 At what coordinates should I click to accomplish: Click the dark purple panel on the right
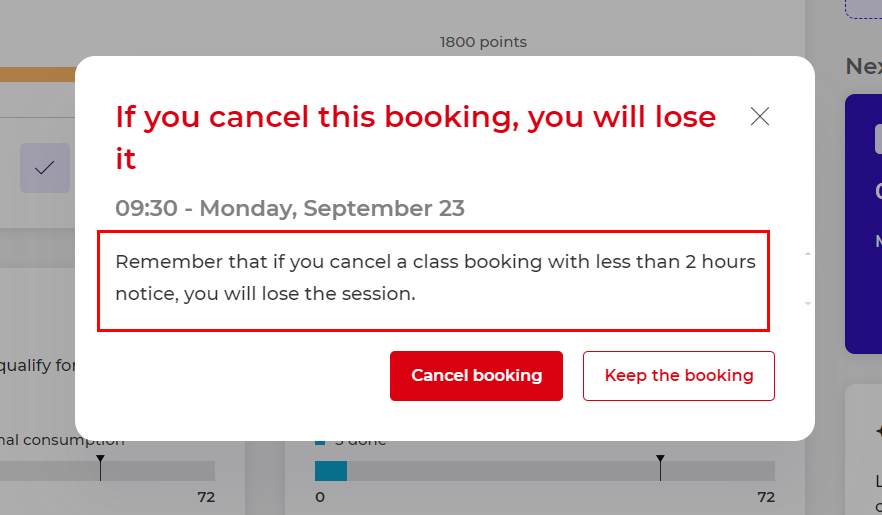pyautogui.click(x=863, y=223)
